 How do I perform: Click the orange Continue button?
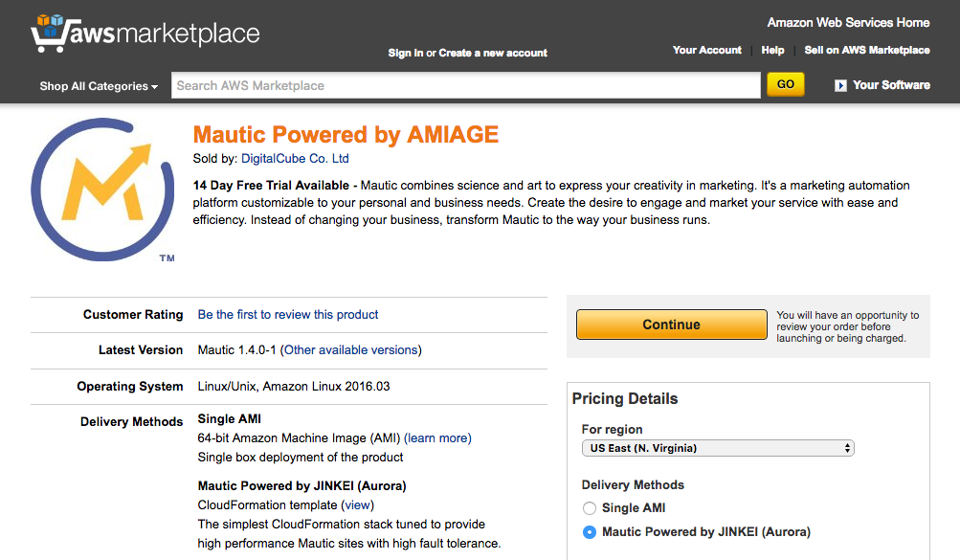coord(671,325)
